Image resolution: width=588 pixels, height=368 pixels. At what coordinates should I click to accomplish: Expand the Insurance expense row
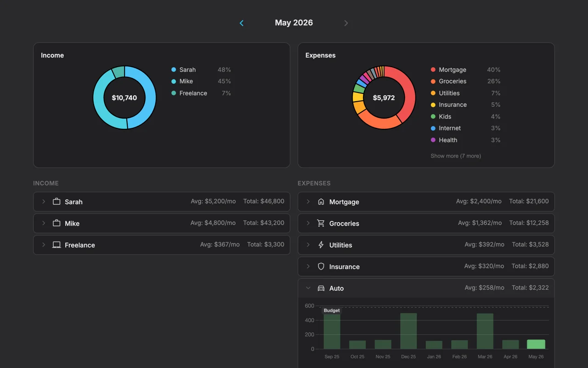(308, 266)
